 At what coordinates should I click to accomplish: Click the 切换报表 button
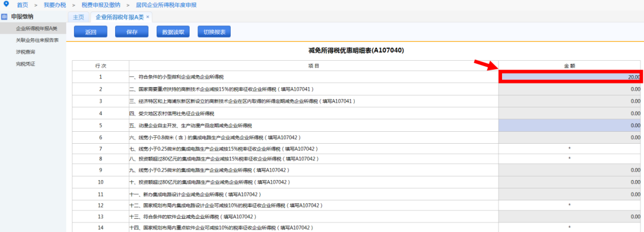pyautogui.click(x=215, y=32)
